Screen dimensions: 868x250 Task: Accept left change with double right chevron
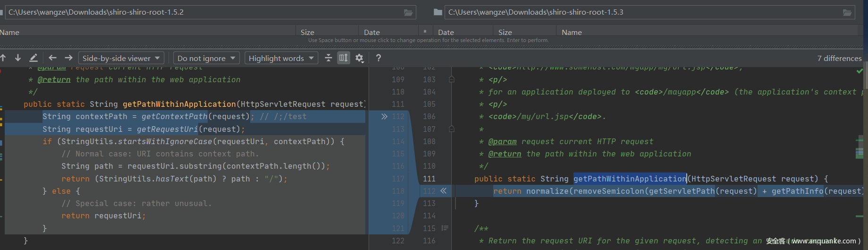tap(384, 117)
